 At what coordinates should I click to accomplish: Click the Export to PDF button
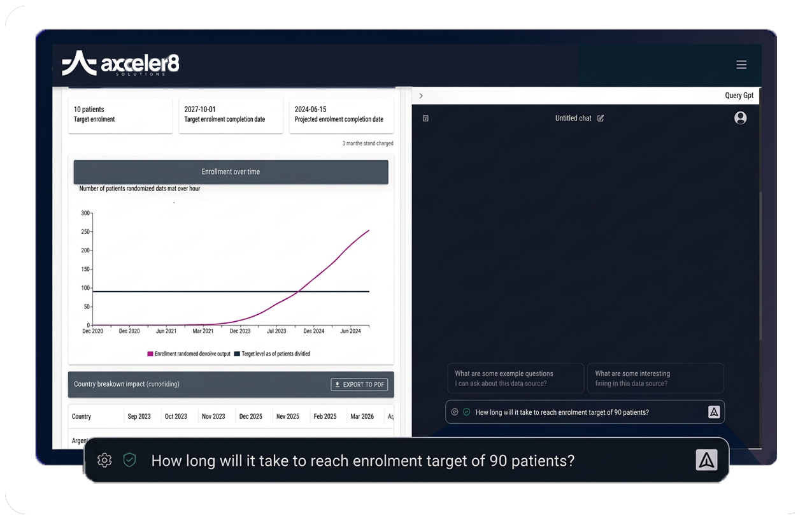(x=359, y=384)
